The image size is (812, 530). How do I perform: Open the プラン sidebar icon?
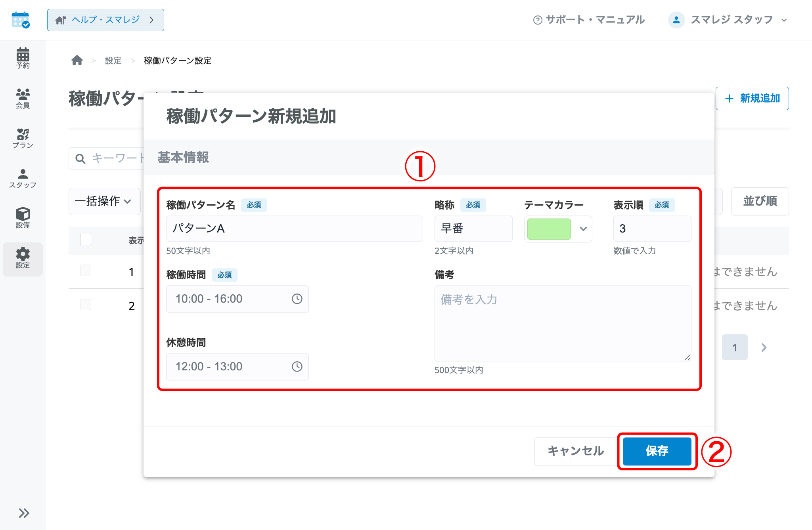point(23,138)
